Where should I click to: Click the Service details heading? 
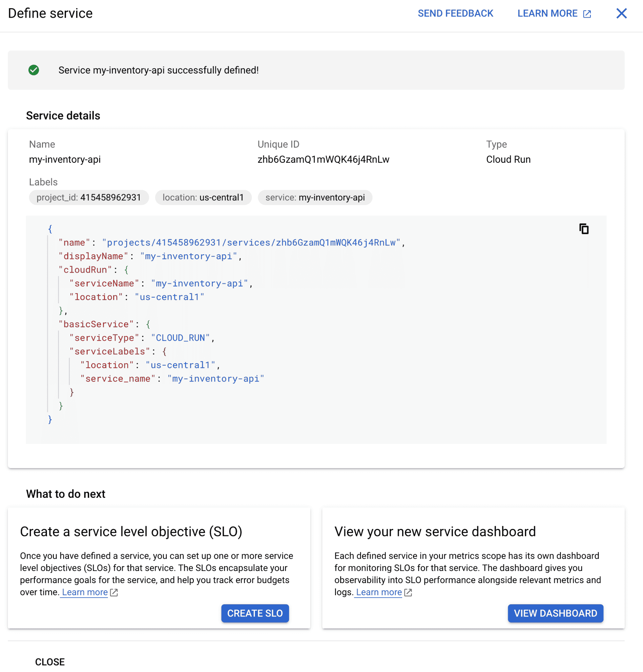63,115
